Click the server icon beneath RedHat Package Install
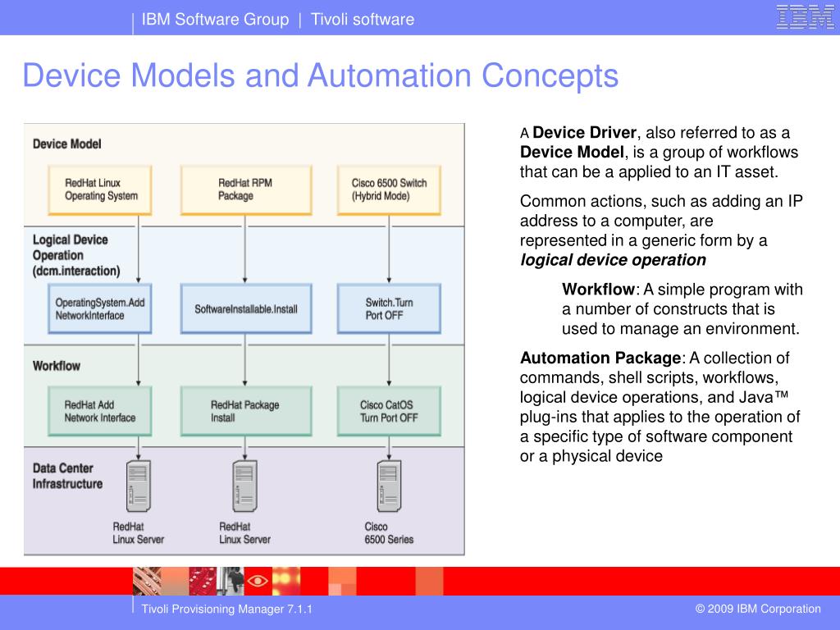This screenshot has height=630, width=840. 244,486
